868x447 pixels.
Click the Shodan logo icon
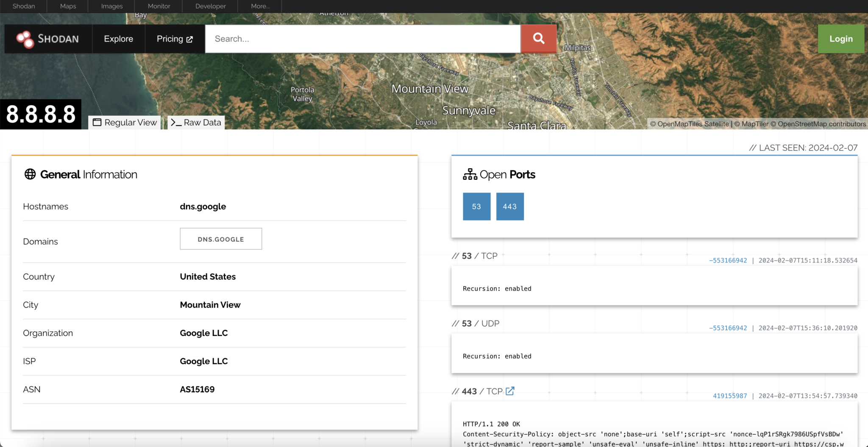point(25,39)
